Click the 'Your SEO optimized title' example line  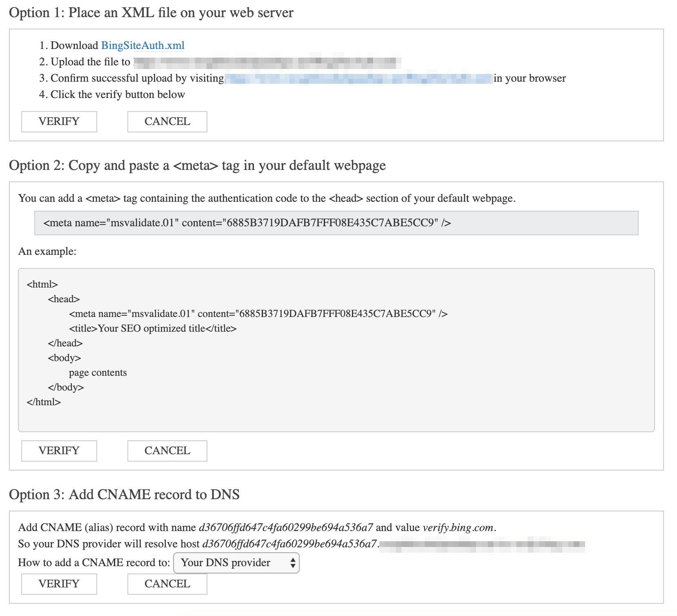point(153,329)
